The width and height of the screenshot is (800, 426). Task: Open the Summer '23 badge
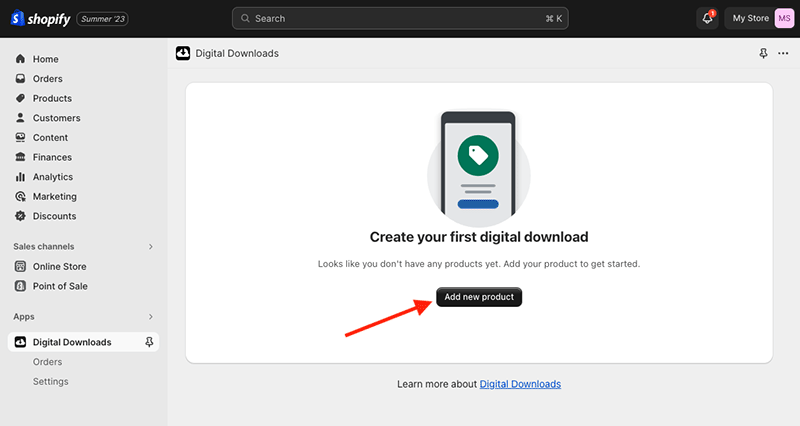[103, 19]
